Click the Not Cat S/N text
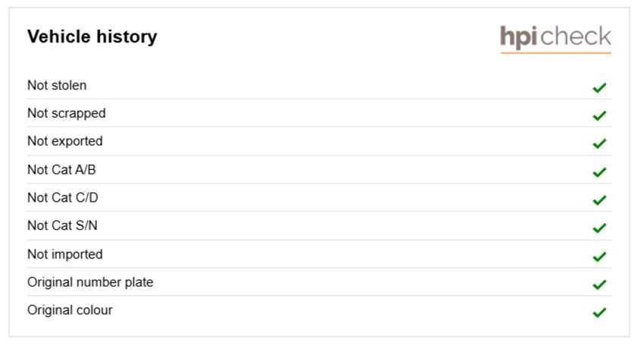Viewport: 644px width, 351px height. point(62,226)
